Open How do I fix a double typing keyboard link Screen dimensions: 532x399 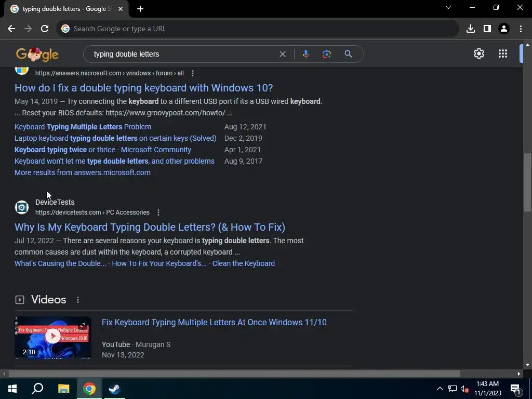pyautogui.click(x=143, y=88)
